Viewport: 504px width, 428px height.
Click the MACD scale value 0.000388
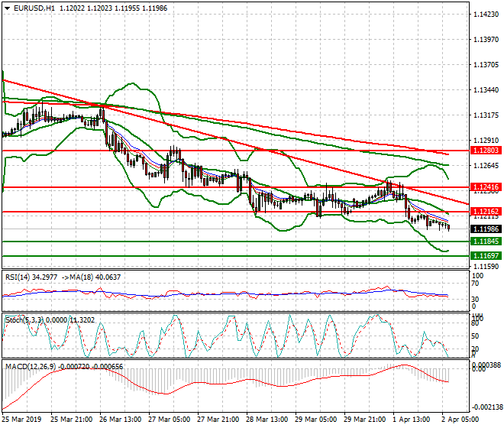click(x=487, y=365)
